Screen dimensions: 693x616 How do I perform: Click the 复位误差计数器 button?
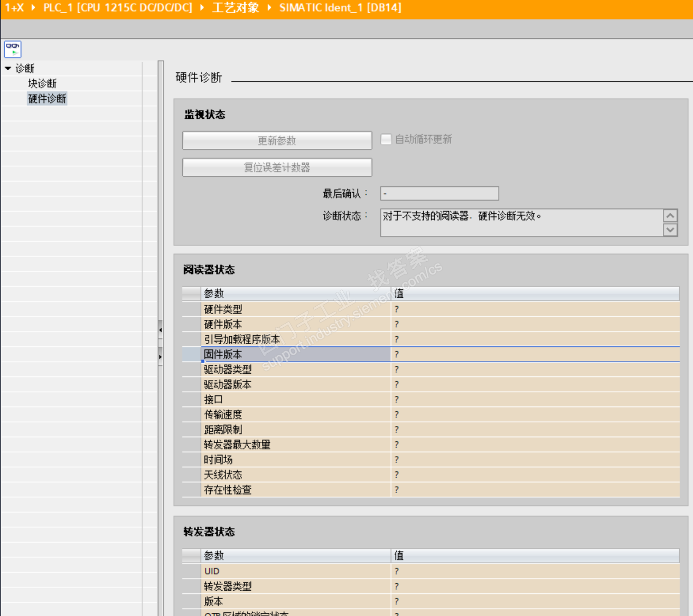(277, 167)
